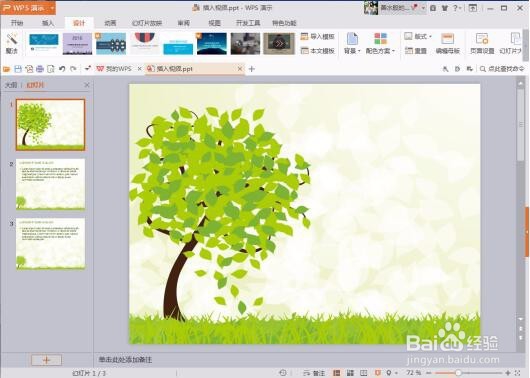Click the orange side task pane handle
Image resolution: width=530 pixels, height=378 pixels.
[527, 232]
